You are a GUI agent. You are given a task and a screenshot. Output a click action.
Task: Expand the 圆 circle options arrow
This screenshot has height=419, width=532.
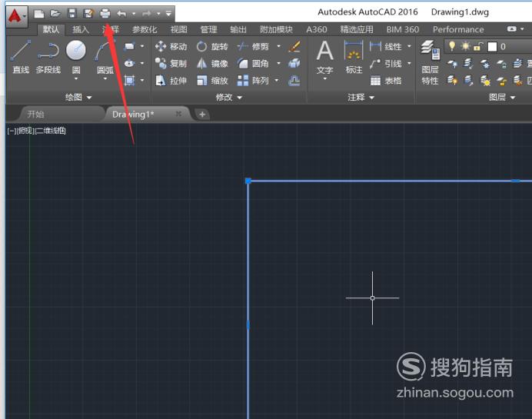coord(76,78)
